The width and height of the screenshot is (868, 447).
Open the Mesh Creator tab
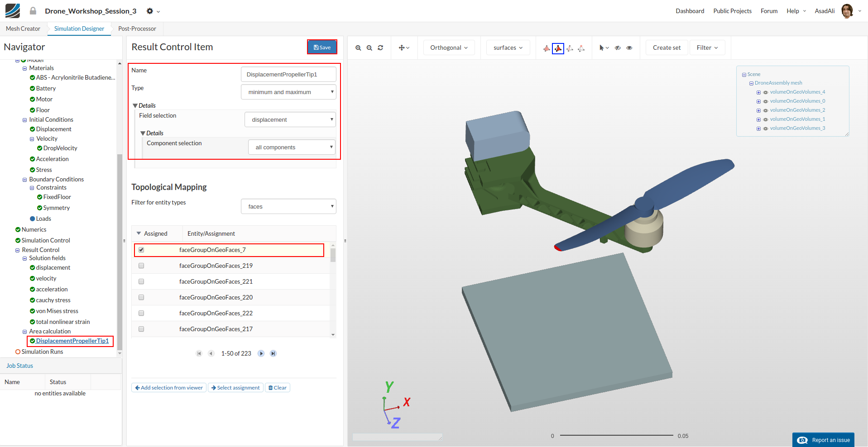click(x=23, y=29)
